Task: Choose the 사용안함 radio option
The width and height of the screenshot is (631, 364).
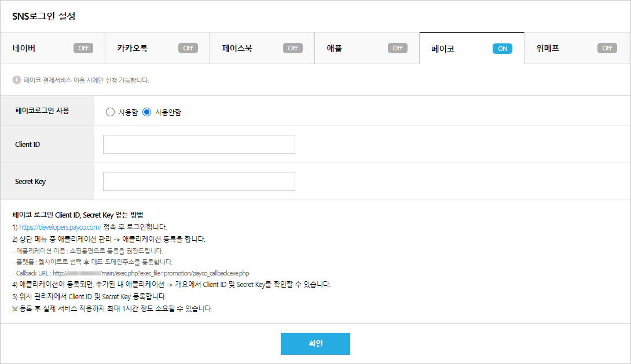Action: 147,112
